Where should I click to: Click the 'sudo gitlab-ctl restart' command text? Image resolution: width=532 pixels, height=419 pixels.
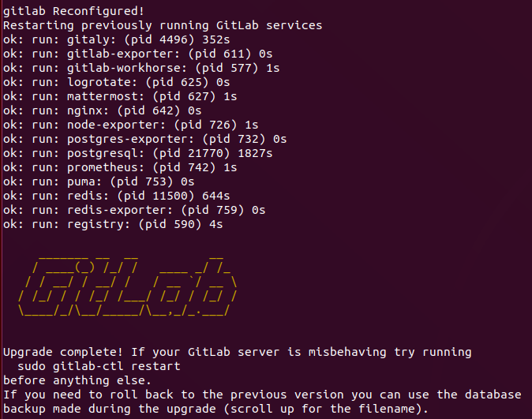99,366
